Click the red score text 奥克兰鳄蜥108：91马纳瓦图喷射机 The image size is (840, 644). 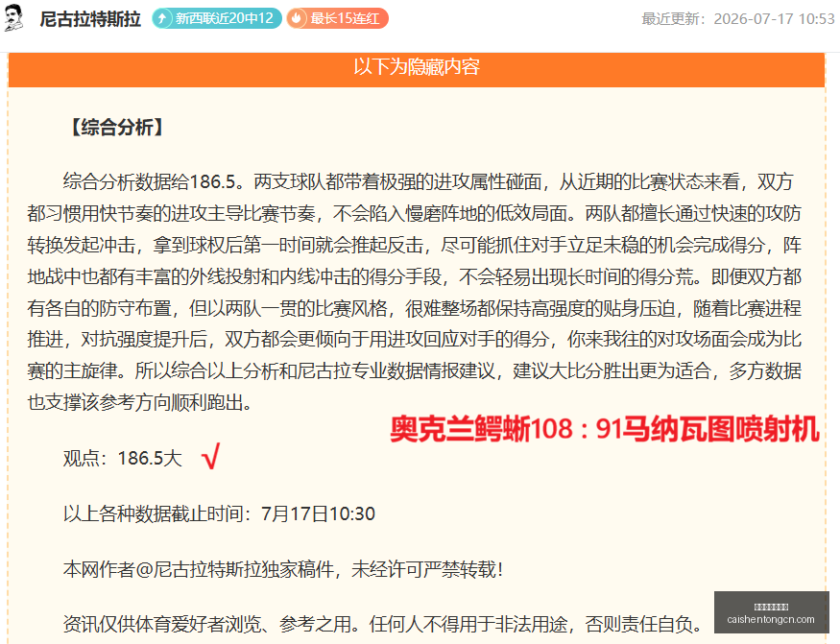(x=605, y=429)
